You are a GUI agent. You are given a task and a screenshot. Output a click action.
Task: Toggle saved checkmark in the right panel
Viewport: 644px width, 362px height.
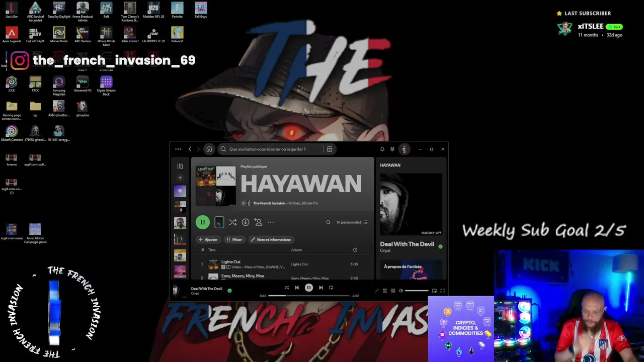point(440,246)
